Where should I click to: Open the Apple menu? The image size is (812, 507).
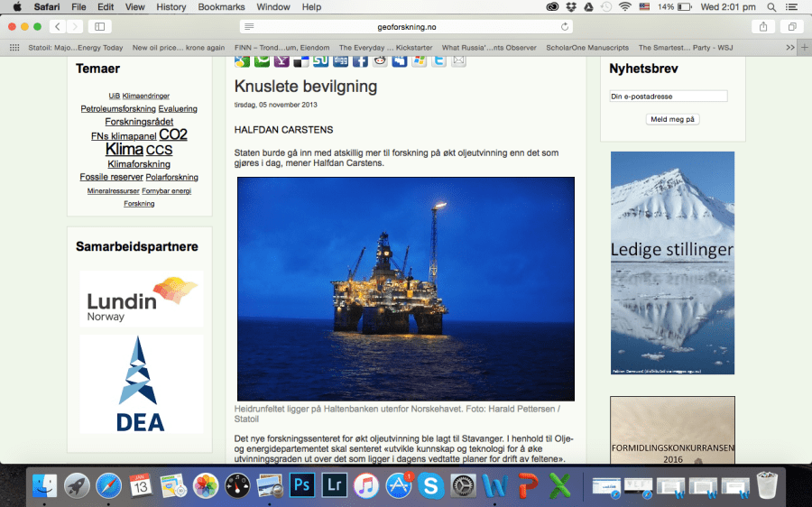pyautogui.click(x=17, y=6)
